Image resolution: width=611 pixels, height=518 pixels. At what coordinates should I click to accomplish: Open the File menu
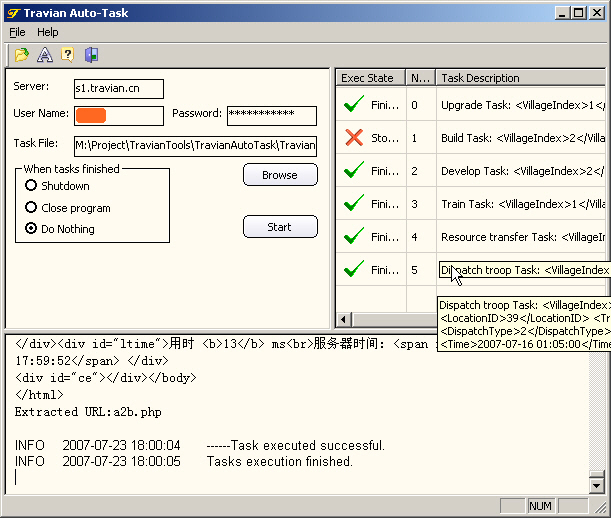point(17,32)
